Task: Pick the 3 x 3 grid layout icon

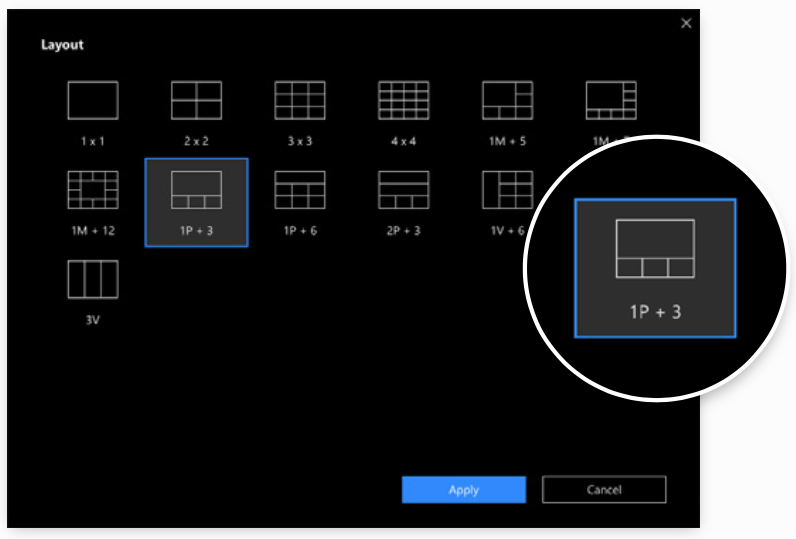Action: point(300,101)
